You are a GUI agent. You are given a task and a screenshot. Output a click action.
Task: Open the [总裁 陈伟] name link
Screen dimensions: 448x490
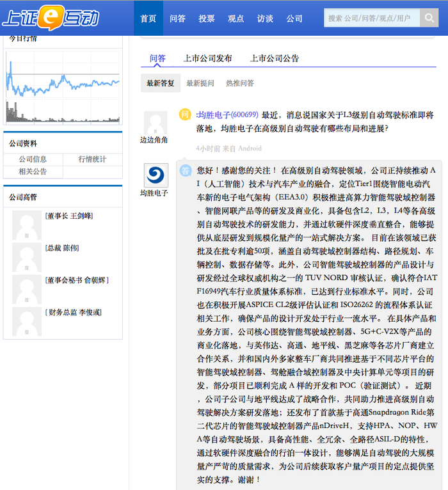62,248
